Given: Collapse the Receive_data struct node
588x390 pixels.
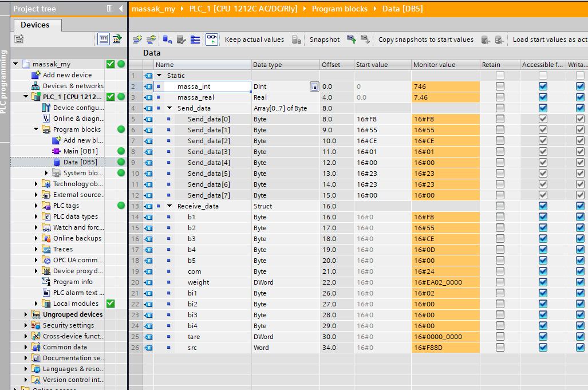Looking at the screenshot, I should click(x=170, y=206).
